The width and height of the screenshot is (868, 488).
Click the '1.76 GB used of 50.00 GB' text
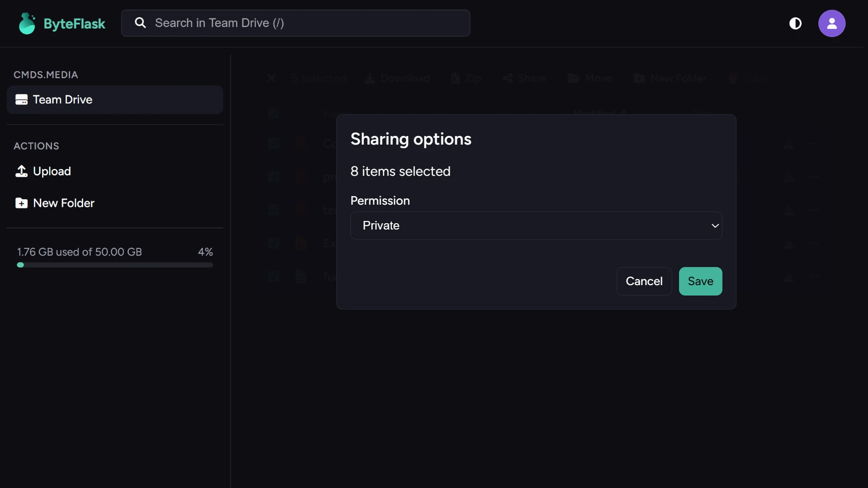[80, 252]
